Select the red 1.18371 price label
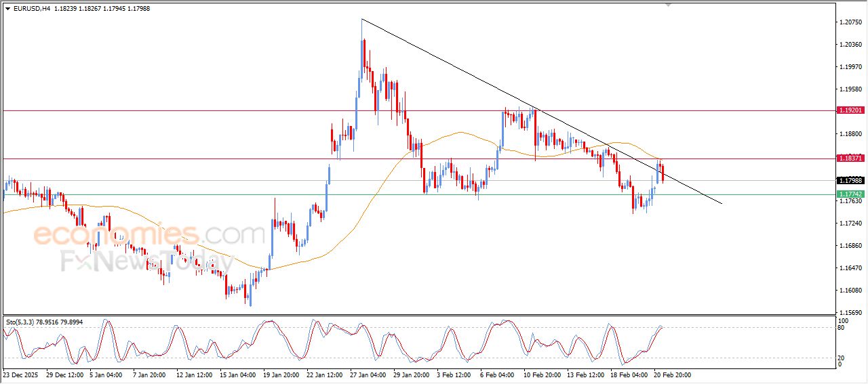 tap(850, 158)
